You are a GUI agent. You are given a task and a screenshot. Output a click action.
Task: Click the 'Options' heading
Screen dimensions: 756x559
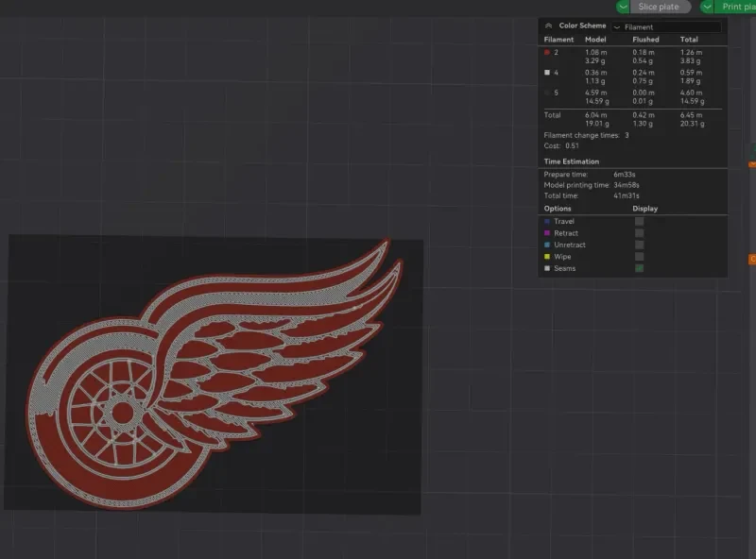[558, 209]
